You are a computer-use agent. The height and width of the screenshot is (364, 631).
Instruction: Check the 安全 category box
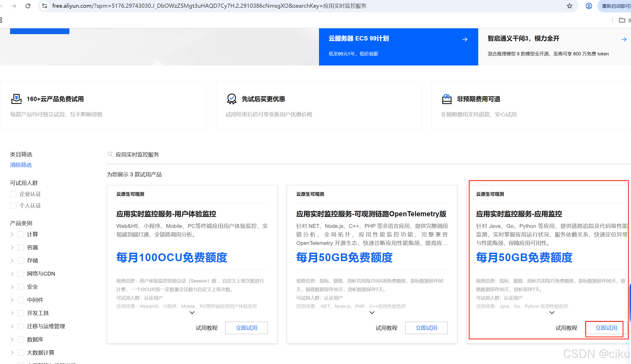(x=21, y=287)
